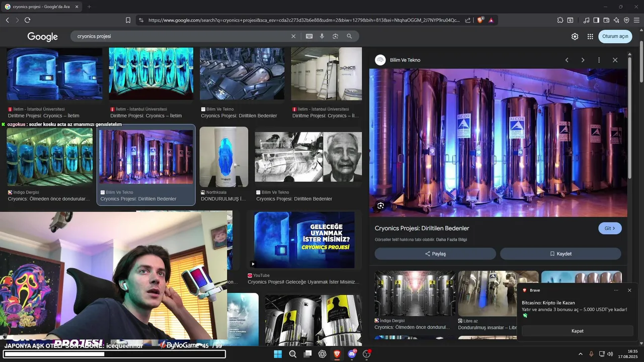
Task: Click the address bar URL
Action: click(x=304, y=20)
